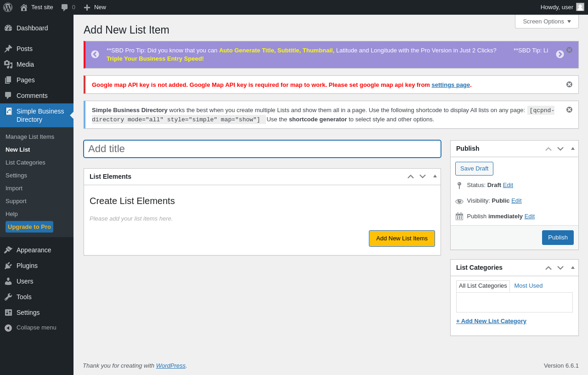Open the plugin Settings submenu item
This screenshot has width=588, height=375.
tap(16, 175)
